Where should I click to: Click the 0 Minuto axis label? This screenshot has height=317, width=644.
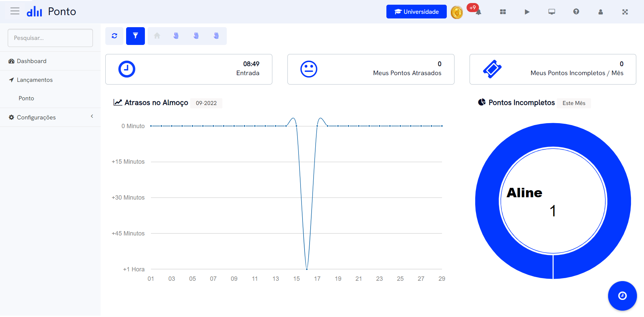[x=133, y=126]
